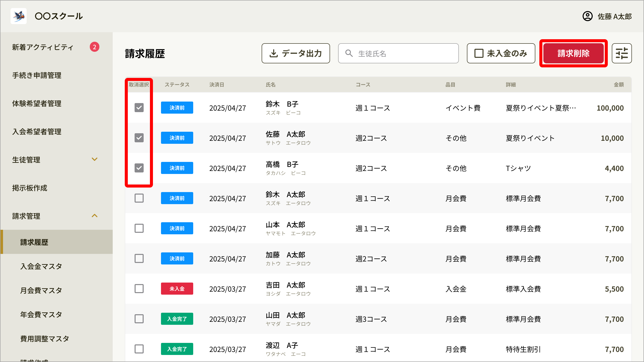
Task: Open 入会金マスタ submenu
Action: point(41,266)
